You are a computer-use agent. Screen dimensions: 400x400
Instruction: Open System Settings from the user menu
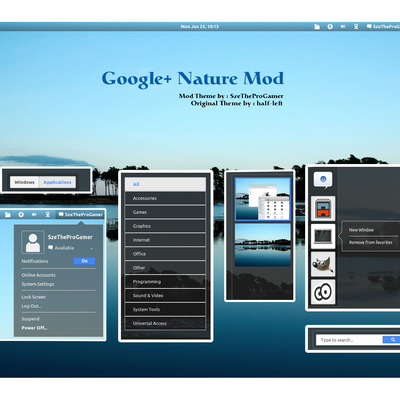(38, 284)
